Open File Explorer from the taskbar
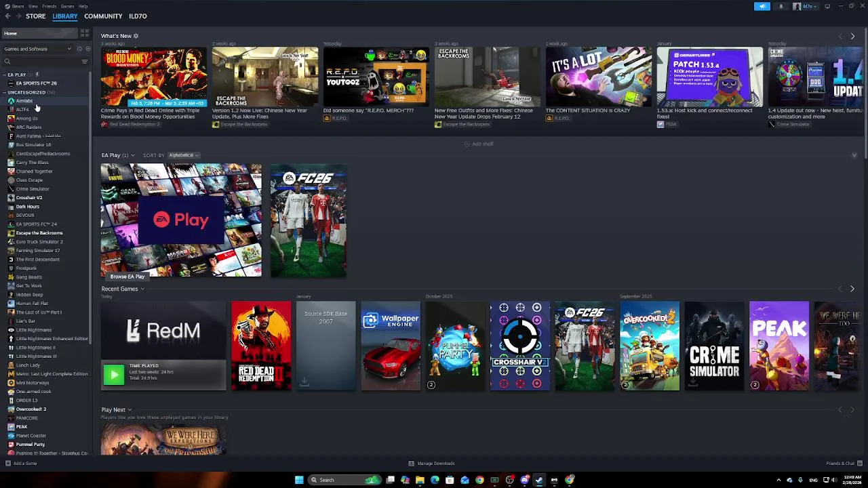 coord(420,480)
